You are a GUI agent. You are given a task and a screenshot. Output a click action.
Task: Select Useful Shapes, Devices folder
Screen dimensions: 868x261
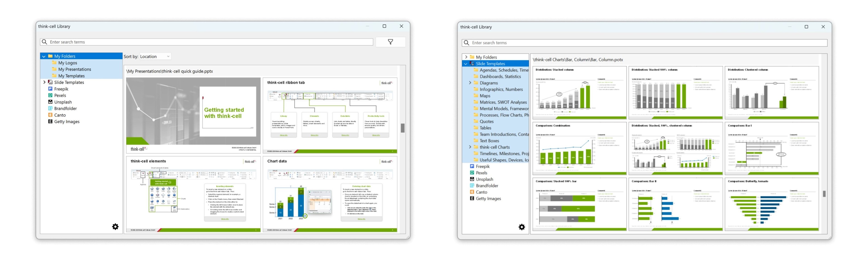click(x=501, y=160)
